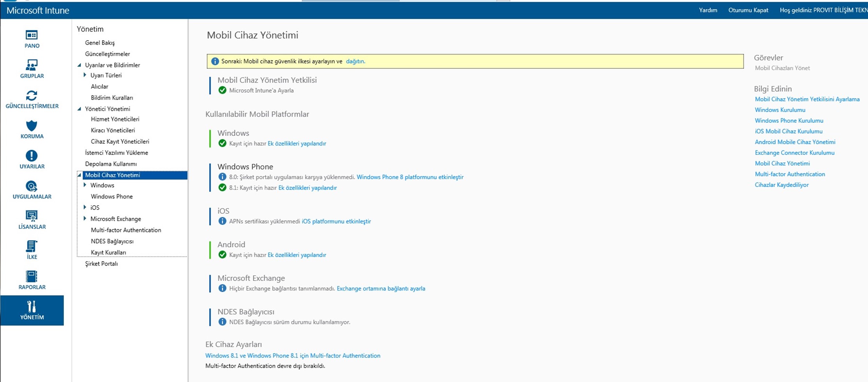Click Ek özellikleri yapılandır under Android
The width and height of the screenshot is (868, 382).
tap(297, 255)
